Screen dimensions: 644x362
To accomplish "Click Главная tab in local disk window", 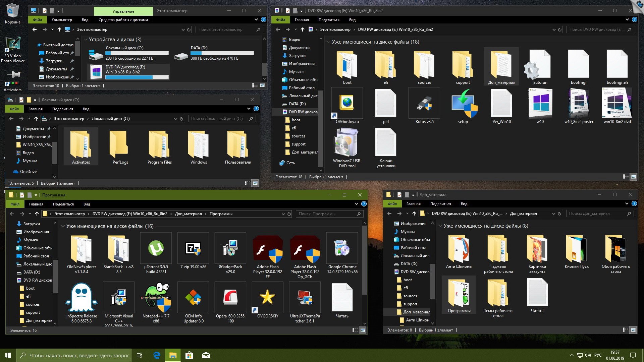I will [x=36, y=109].
